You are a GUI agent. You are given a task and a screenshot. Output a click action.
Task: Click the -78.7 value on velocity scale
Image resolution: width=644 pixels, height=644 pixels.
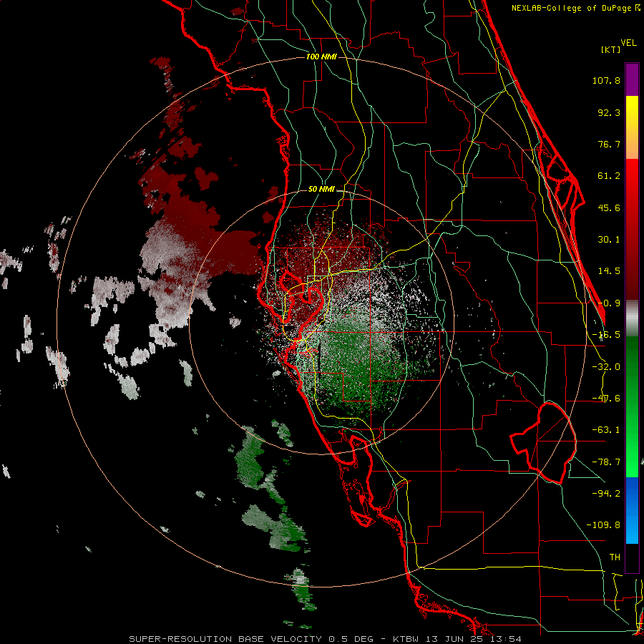(x=606, y=462)
